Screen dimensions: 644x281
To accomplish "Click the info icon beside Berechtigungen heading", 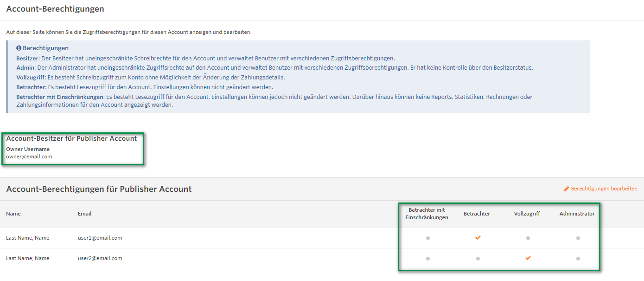I will coord(19,48).
